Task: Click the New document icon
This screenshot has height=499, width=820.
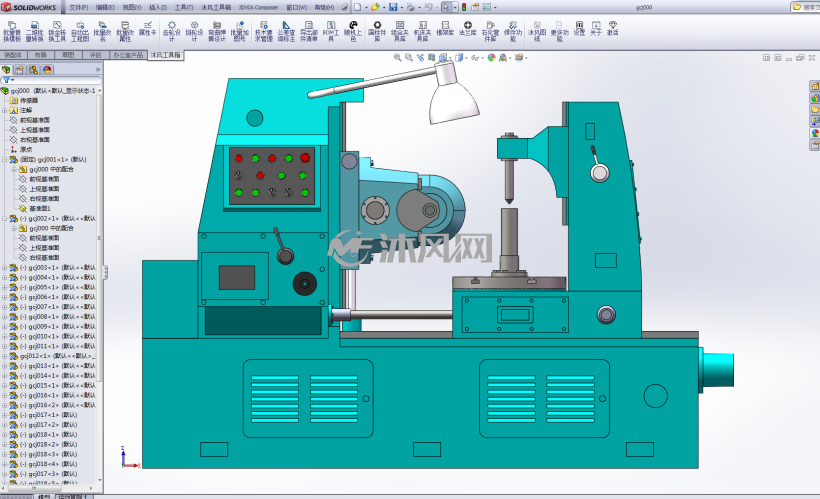Action: (358, 7)
